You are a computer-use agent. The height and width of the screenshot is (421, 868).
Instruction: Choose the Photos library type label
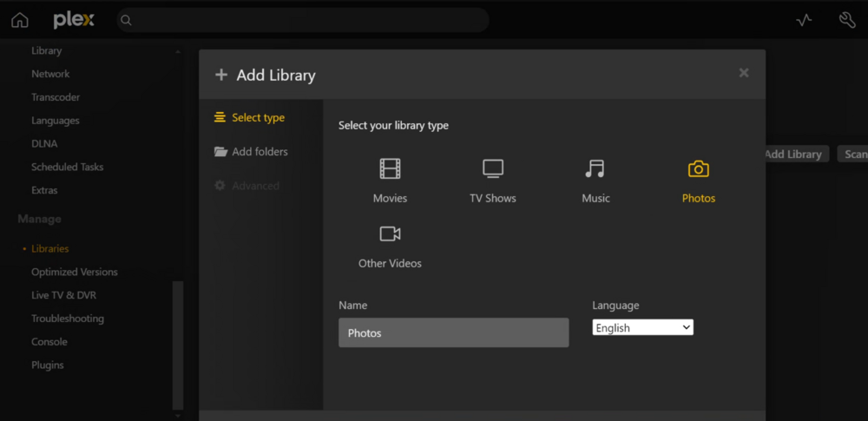point(699,198)
